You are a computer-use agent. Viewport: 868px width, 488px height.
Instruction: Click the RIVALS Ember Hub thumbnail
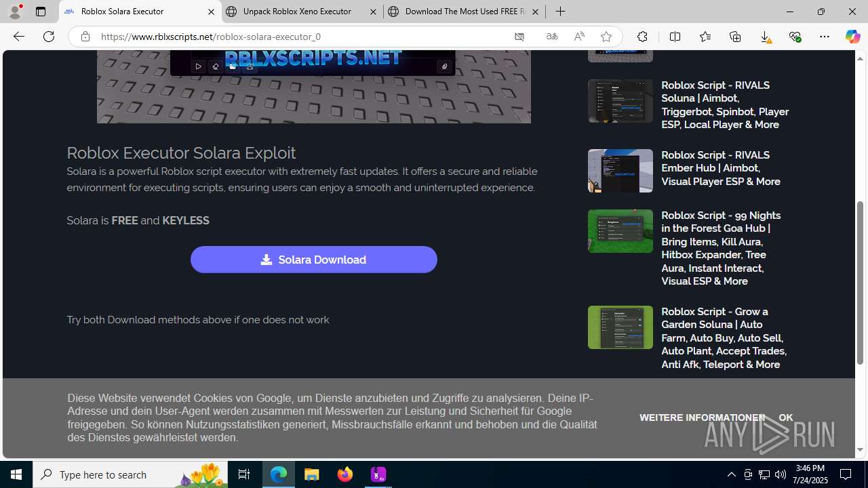620,171
